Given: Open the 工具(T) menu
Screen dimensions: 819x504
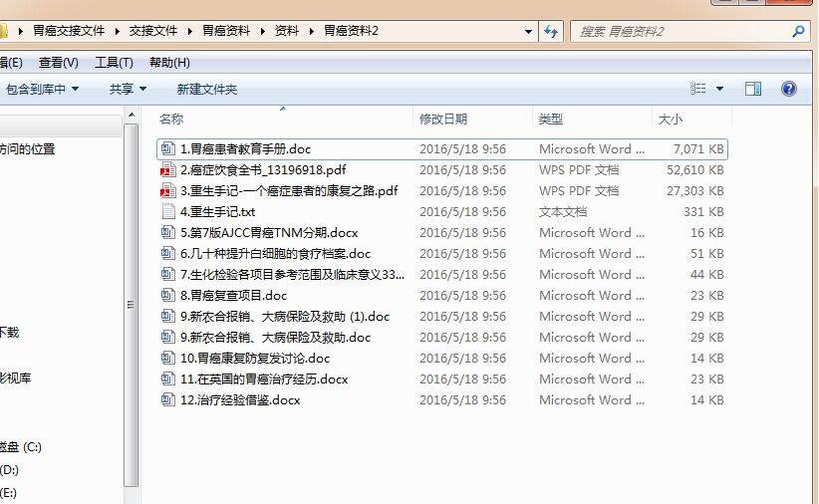Looking at the screenshot, I should 114,63.
